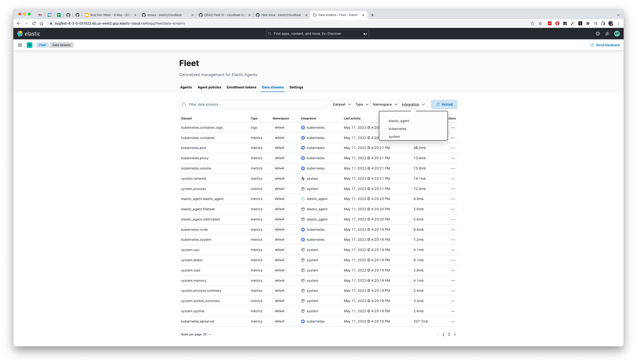Click the Elastic logo in header
The height and width of the screenshot is (364, 637).
pyautogui.click(x=29, y=34)
